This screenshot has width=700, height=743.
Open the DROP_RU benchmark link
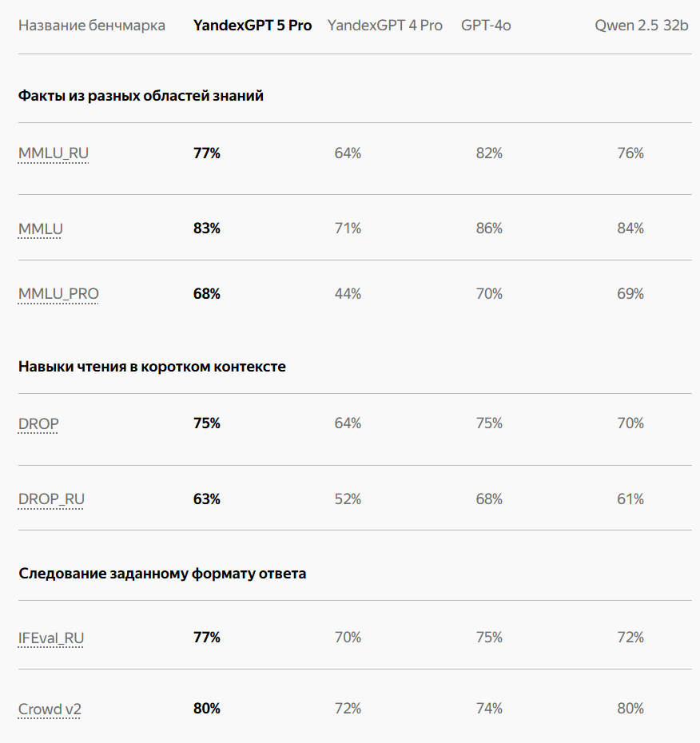coord(51,499)
